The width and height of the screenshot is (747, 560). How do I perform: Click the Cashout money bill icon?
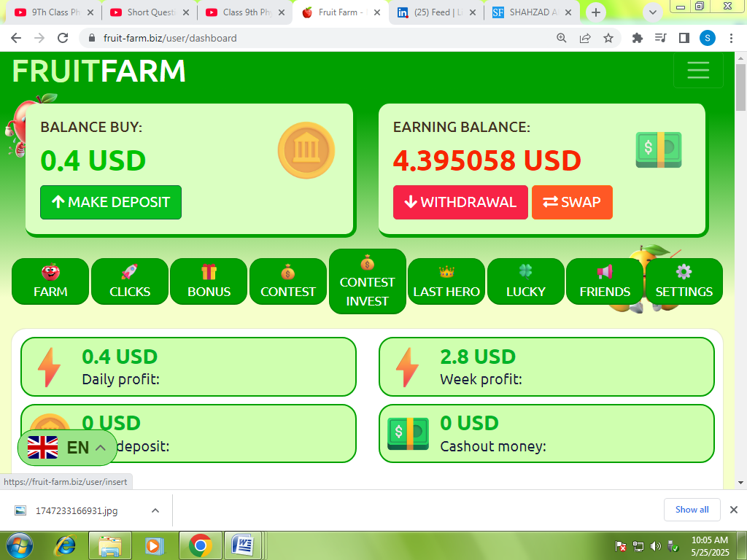click(408, 433)
